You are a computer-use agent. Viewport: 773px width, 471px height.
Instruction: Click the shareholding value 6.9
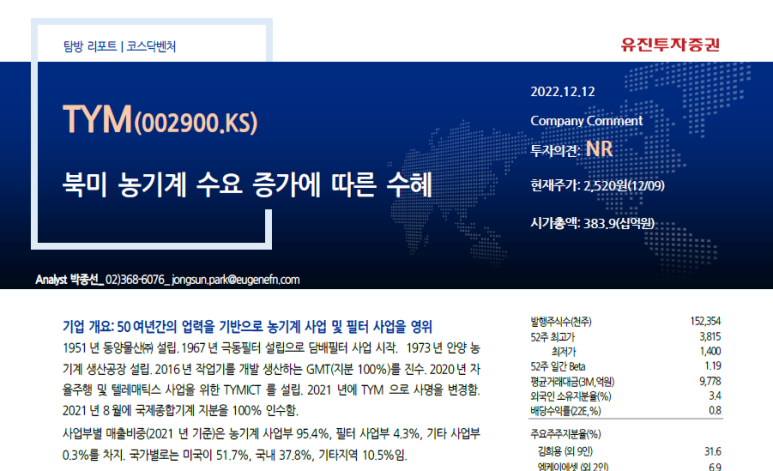715,467
